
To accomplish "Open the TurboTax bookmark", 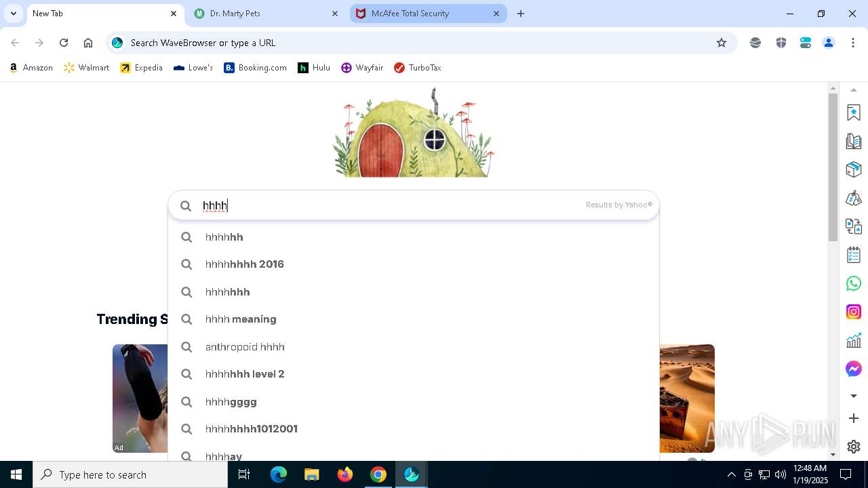I will pos(418,68).
